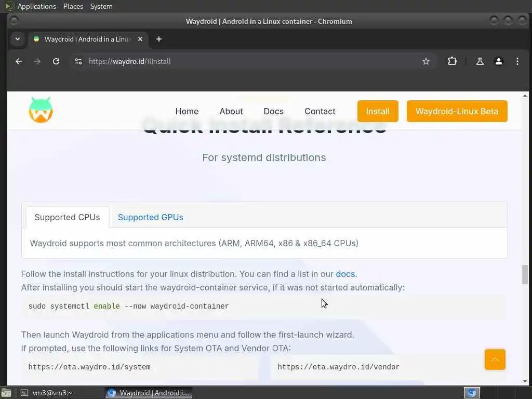Open Chrome Labs flask icon
The width and height of the screenshot is (532, 399).
(x=480, y=61)
